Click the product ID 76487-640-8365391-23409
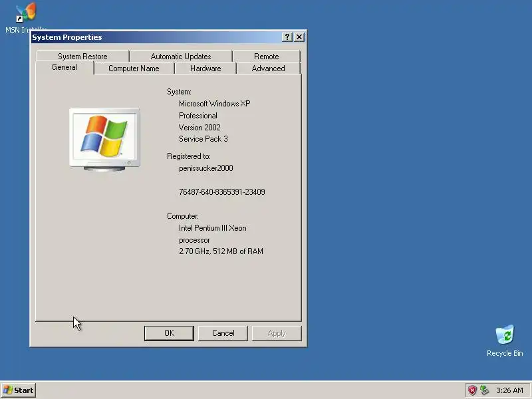 (x=222, y=192)
